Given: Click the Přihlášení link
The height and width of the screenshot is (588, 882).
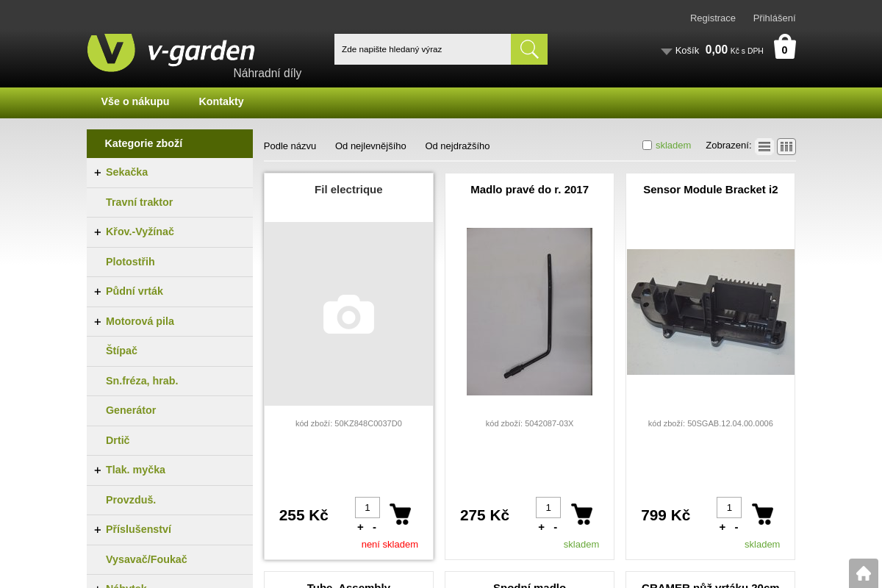Looking at the screenshot, I should click(x=774, y=18).
